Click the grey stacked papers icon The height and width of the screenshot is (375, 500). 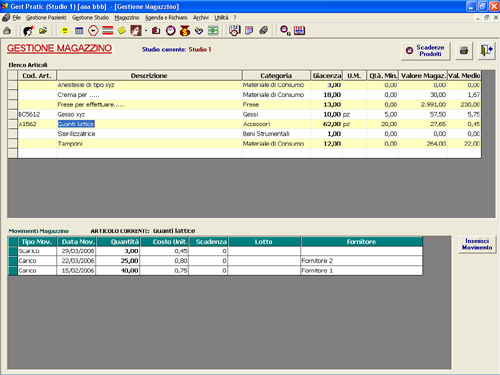(x=264, y=31)
